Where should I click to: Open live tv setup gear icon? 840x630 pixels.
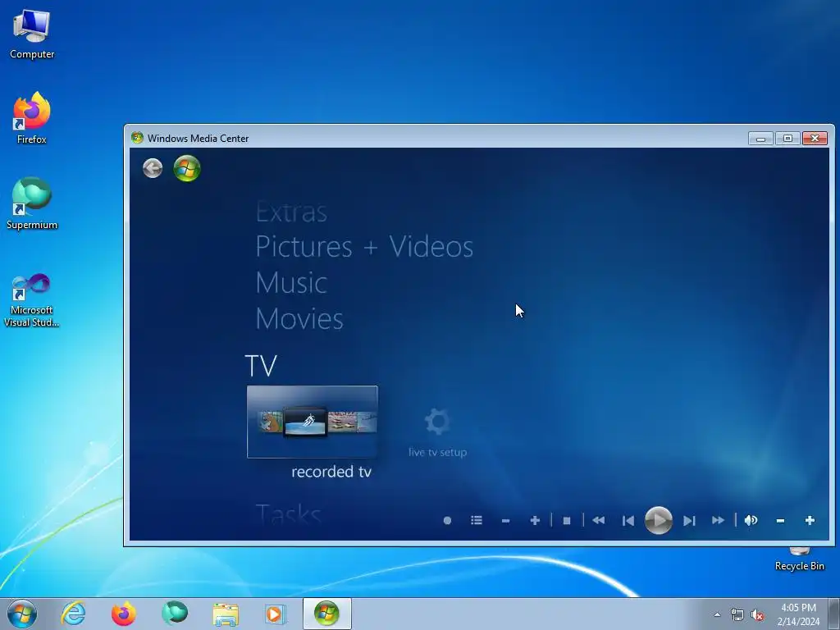(x=438, y=422)
